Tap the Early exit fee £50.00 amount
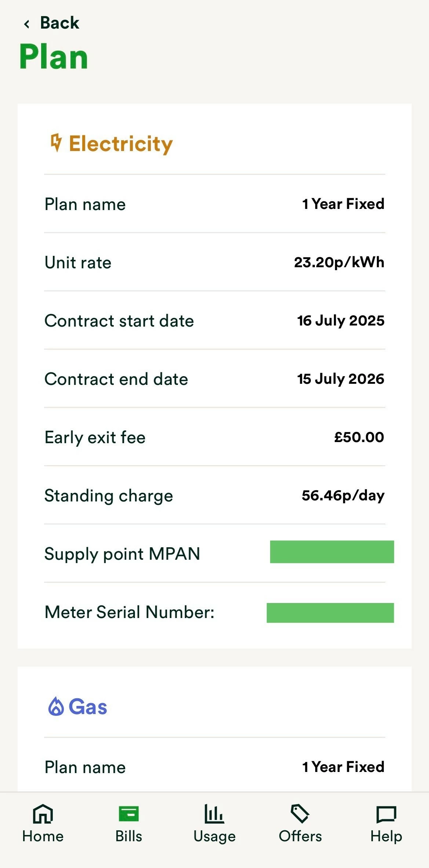 (x=359, y=437)
